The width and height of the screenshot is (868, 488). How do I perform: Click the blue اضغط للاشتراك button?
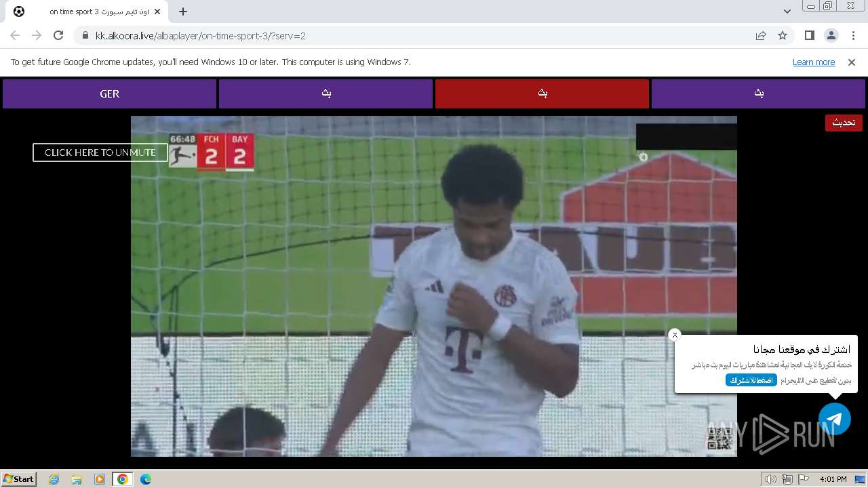[751, 380]
